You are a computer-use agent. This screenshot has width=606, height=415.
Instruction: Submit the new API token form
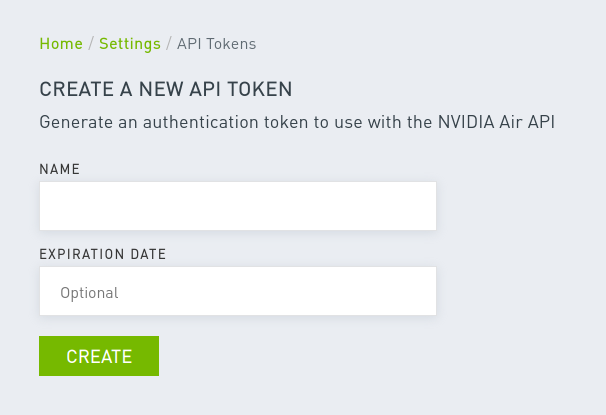(x=99, y=356)
